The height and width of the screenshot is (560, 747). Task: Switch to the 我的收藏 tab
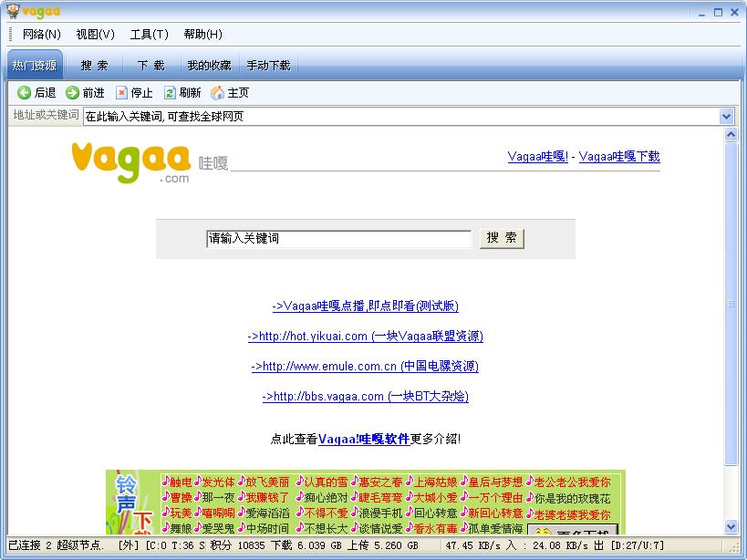209,66
